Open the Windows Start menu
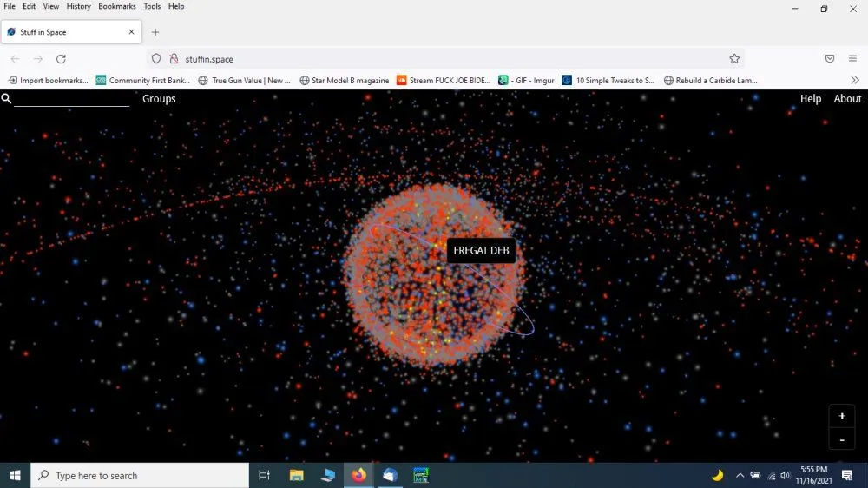Screen dimensions: 868x488 click(15, 475)
